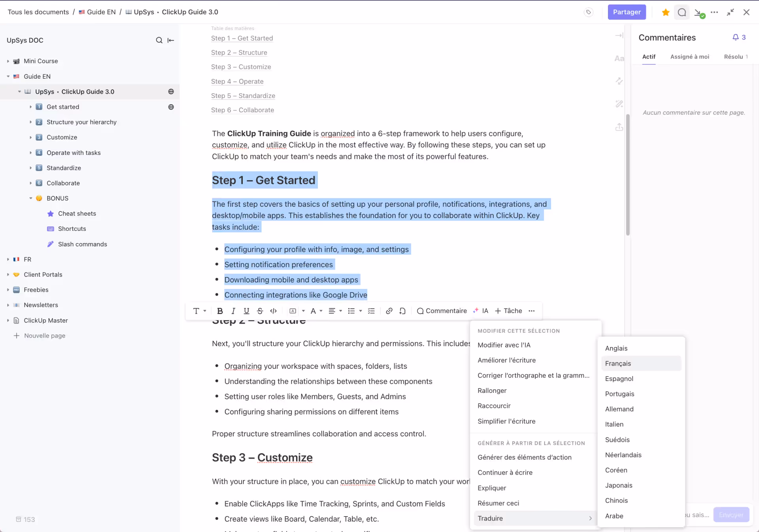Open the toolbar more options ellipsis
This screenshot has width=759, height=532.
click(x=532, y=311)
